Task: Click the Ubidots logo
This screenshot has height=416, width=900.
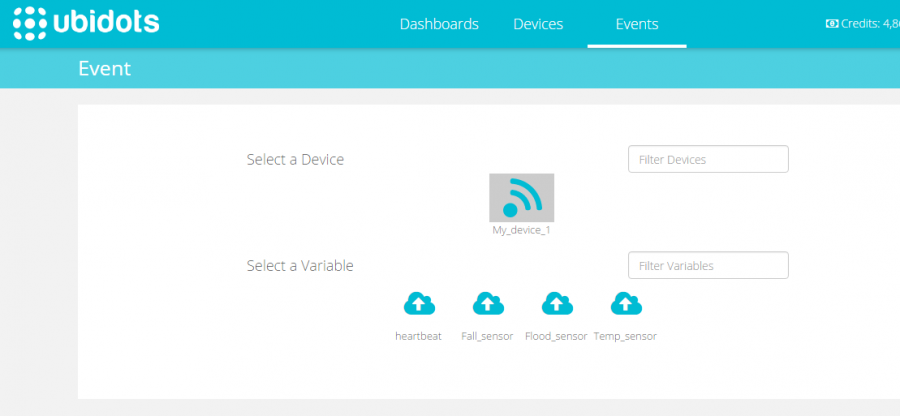Action: pyautogui.click(x=86, y=23)
